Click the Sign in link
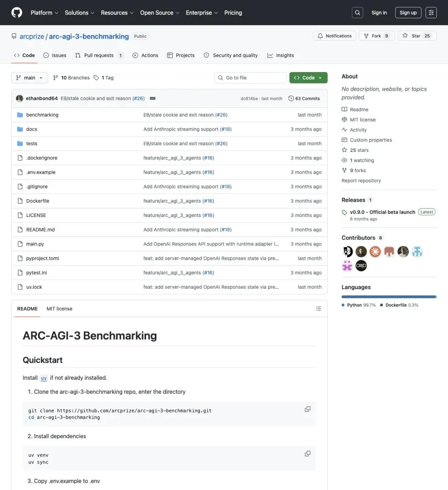The width and height of the screenshot is (448, 490). pyautogui.click(x=379, y=12)
